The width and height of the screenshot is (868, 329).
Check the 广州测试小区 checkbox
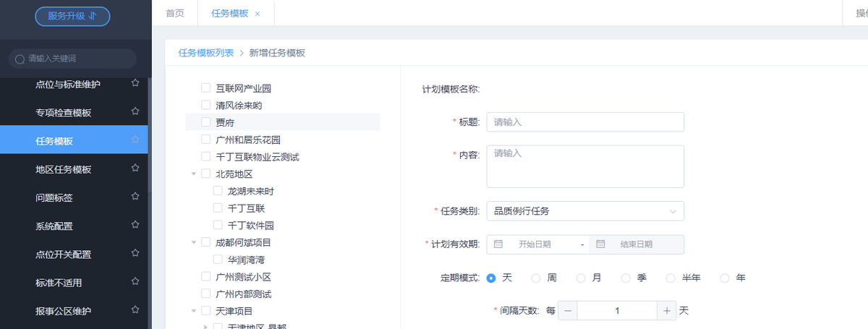(x=205, y=277)
